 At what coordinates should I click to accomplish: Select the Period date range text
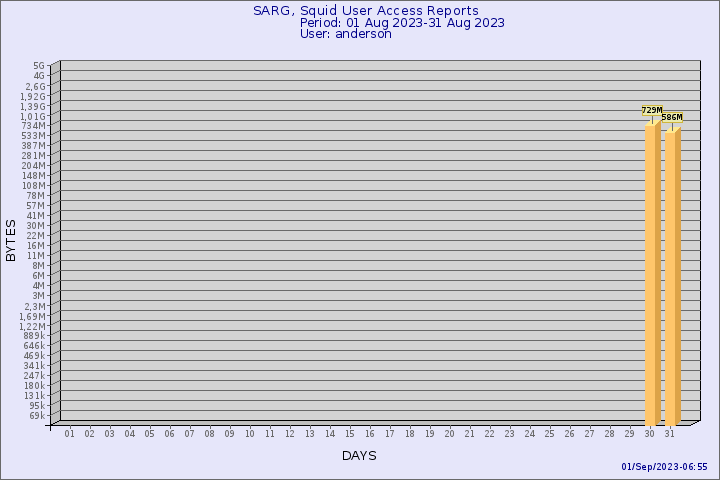tap(402, 23)
